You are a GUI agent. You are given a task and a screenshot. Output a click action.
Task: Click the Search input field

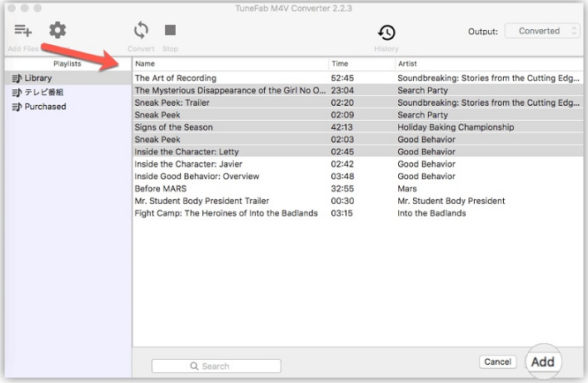pyautogui.click(x=217, y=366)
